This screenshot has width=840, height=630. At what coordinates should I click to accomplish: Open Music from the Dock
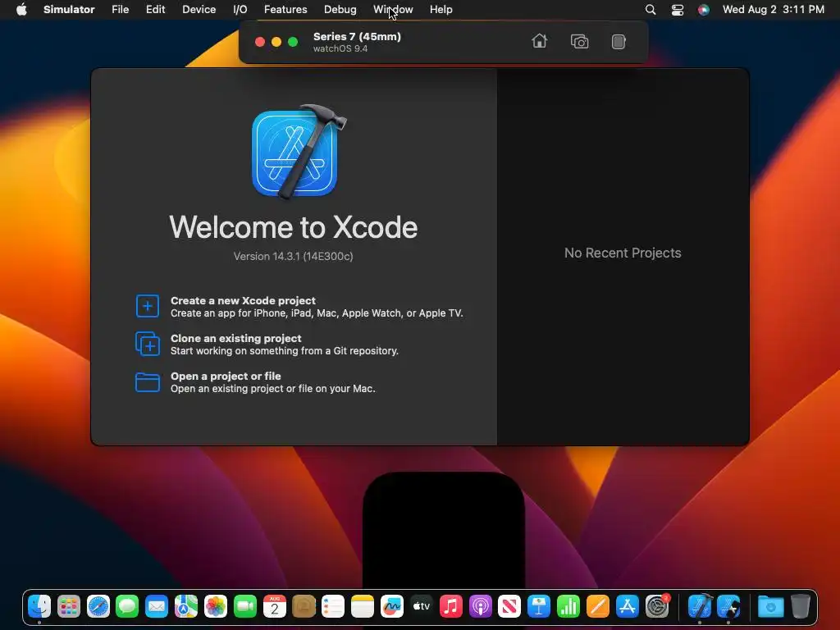451,606
